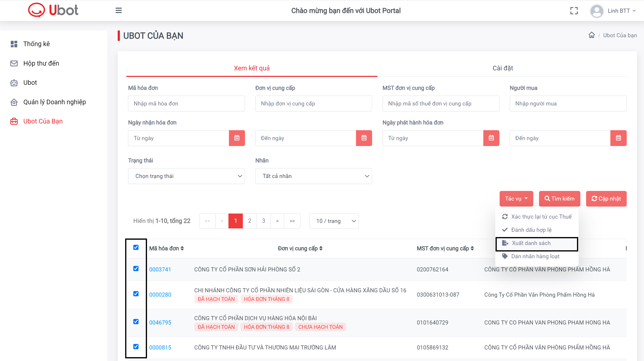
Task: Open invoice 0000280 link
Action: [x=160, y=295]
